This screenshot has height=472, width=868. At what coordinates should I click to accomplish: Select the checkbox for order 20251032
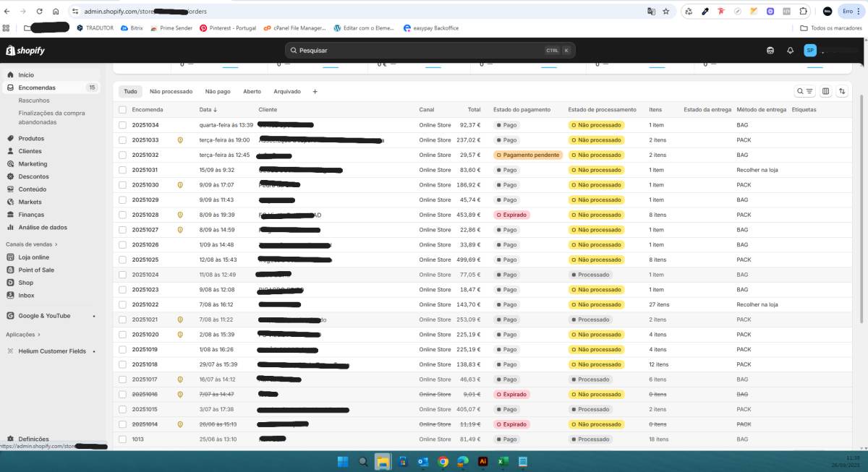(122, 155)
